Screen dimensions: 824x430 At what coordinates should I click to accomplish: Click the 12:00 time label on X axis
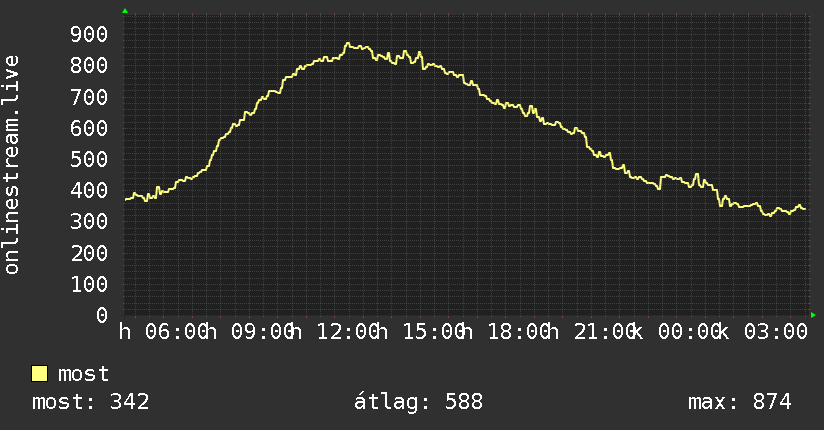[348, 332]
